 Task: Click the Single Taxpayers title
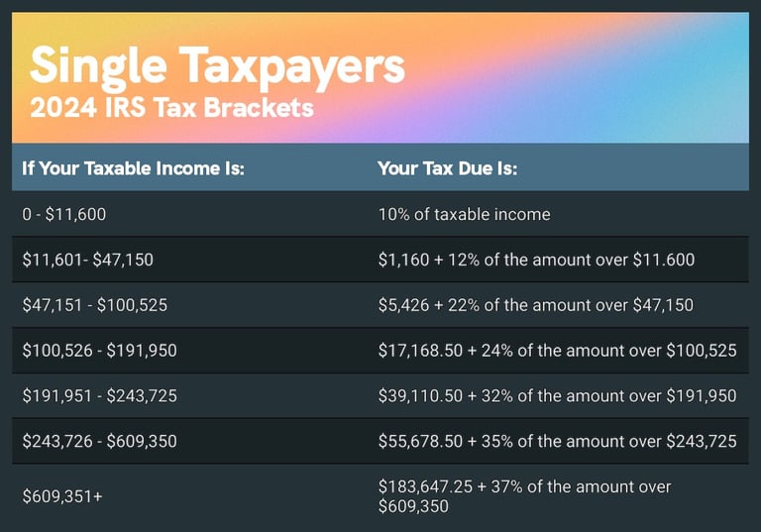click(x=217, y=67)
